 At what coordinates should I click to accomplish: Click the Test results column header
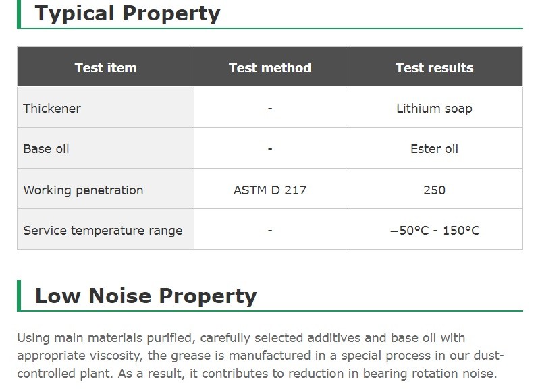click(x=434, y=67)
